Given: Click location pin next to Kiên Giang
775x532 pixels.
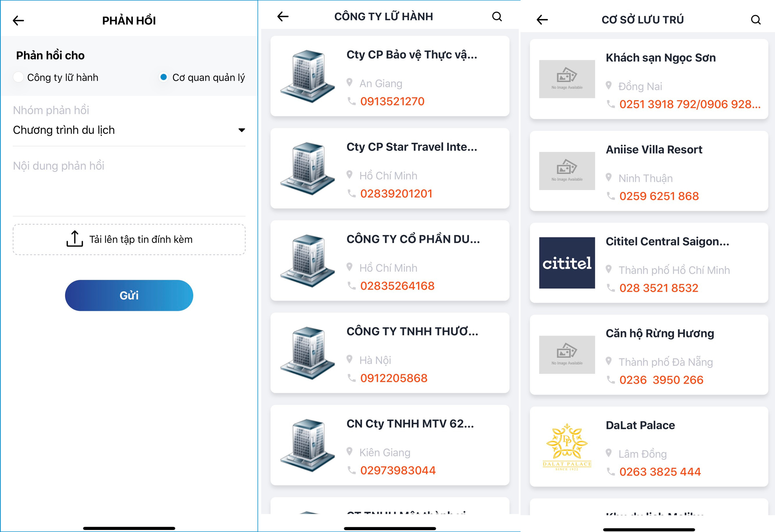Looking at the screenshot, I should (x=349, y=451).
